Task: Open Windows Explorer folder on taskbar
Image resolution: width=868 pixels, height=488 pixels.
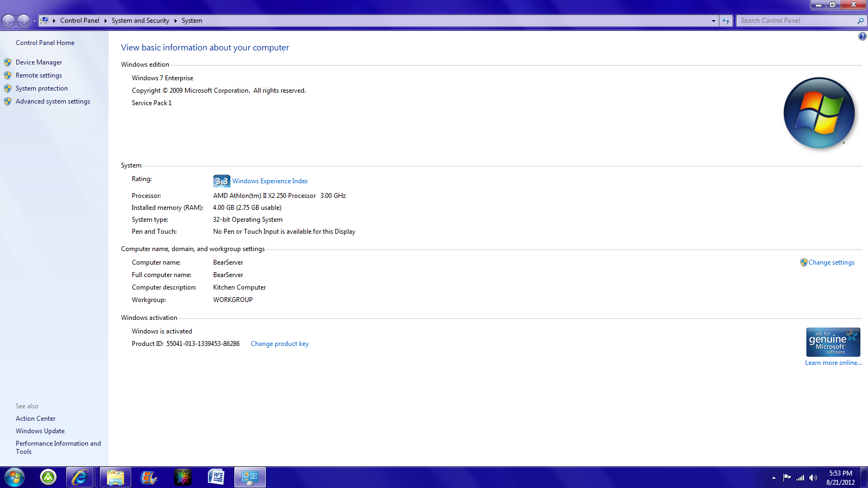Action: point(116,477)
